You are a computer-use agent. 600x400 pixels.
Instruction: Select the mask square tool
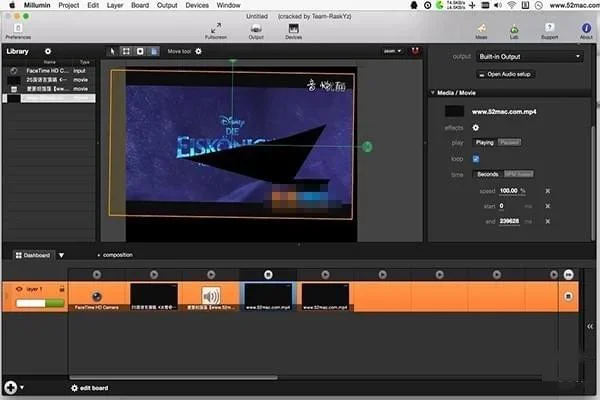click(140, 51)
